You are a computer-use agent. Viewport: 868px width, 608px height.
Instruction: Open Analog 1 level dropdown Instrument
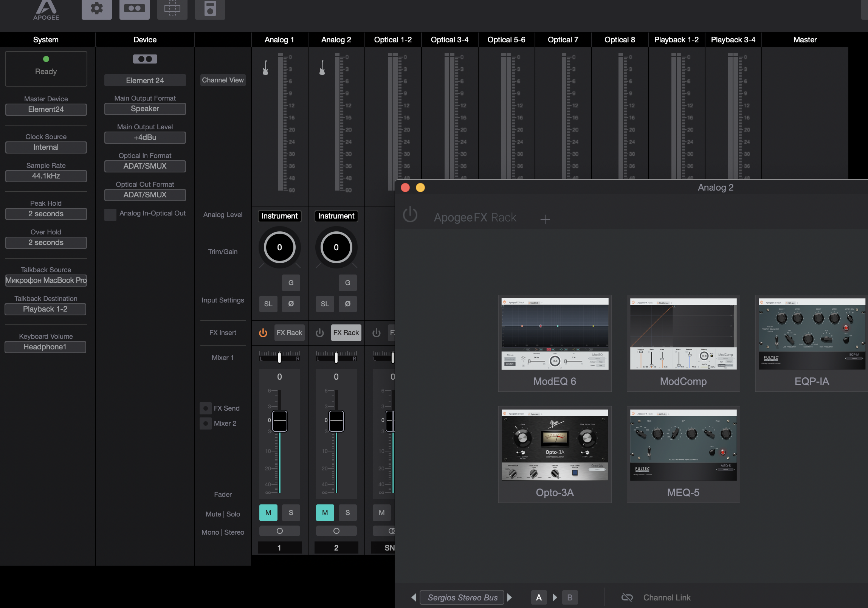click(x=280, y=216)
